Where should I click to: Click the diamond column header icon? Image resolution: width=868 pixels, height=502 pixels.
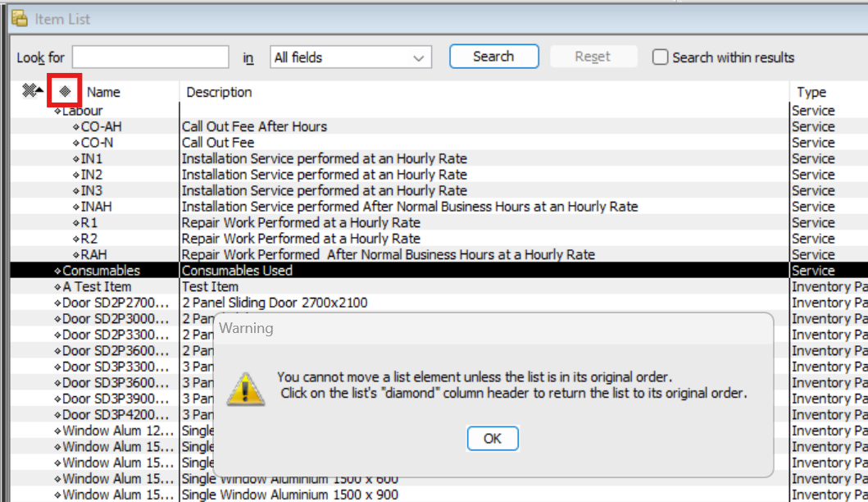pyautogui.click(x=65, y=91)
